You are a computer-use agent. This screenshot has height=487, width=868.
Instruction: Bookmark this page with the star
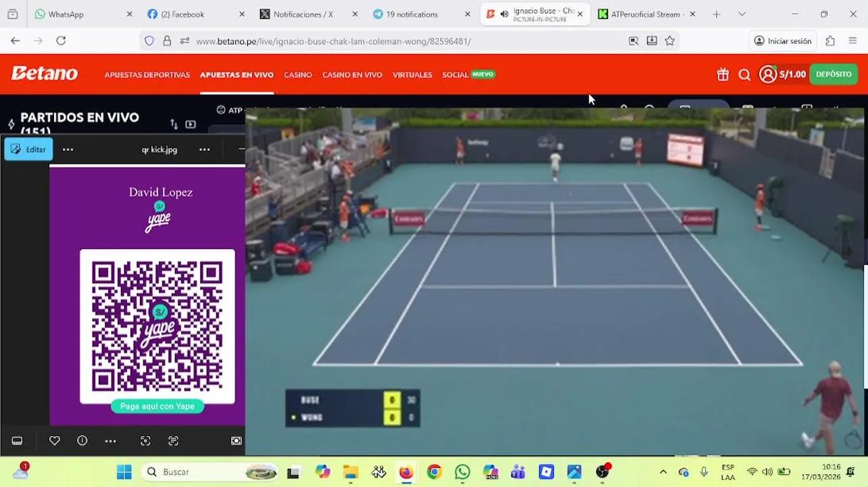coord(669,41)
